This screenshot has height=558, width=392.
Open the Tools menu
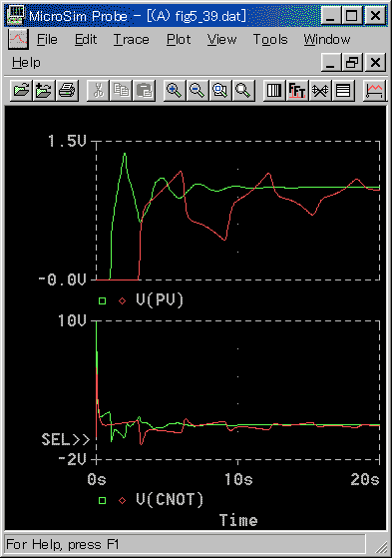coord(270,39)
